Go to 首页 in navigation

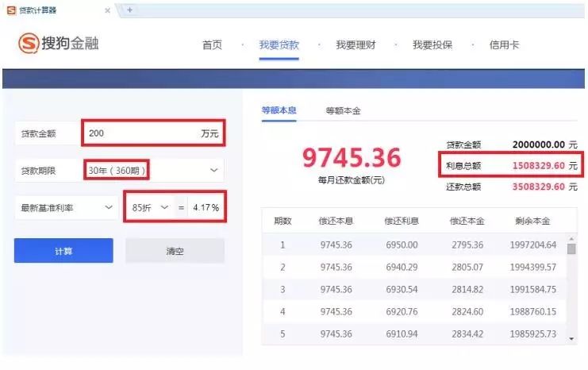[212, 45]
